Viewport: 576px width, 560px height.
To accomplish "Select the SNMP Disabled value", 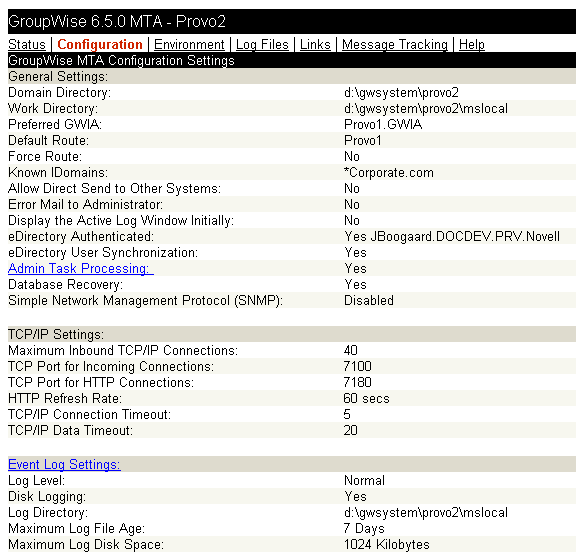I will [369, 301].
